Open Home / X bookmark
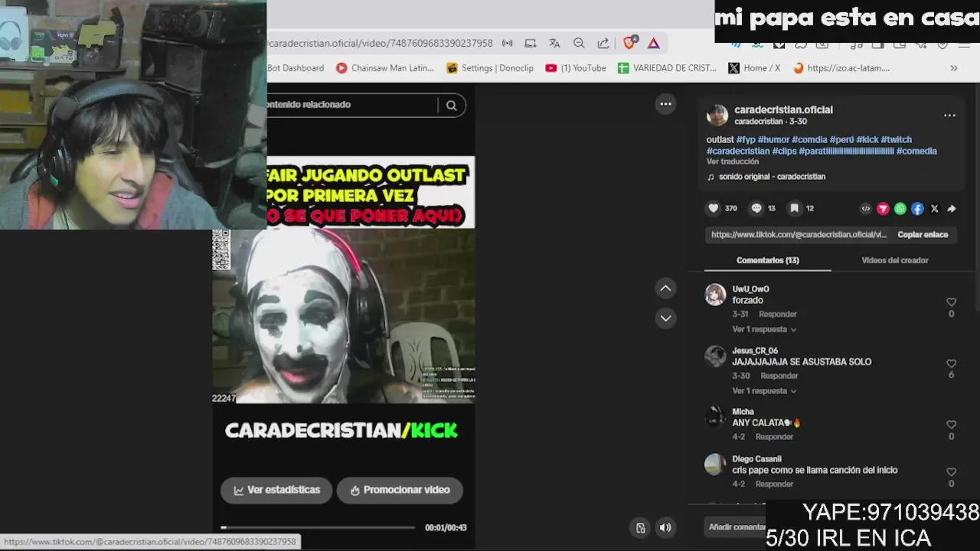The width and height of the screenshot is (980, 551). (x=754, y=68)
